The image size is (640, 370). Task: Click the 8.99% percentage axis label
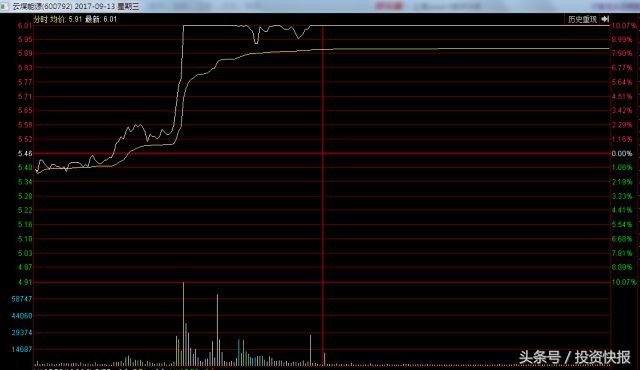622,40
